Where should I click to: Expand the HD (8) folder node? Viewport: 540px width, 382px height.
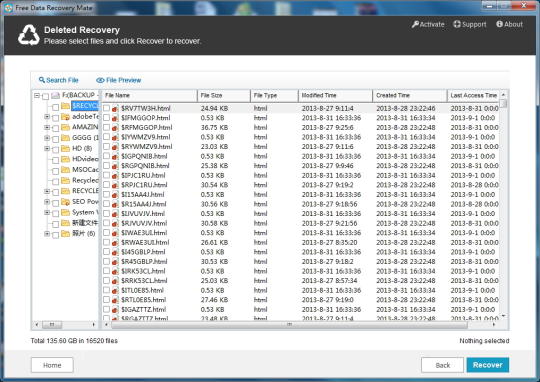[x=47, y=148]
